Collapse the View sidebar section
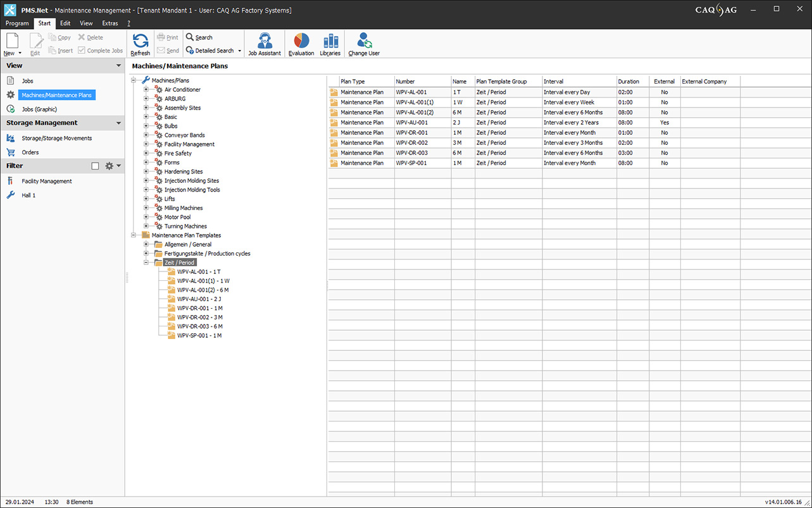The image size is (812, 508). [118, 65]
